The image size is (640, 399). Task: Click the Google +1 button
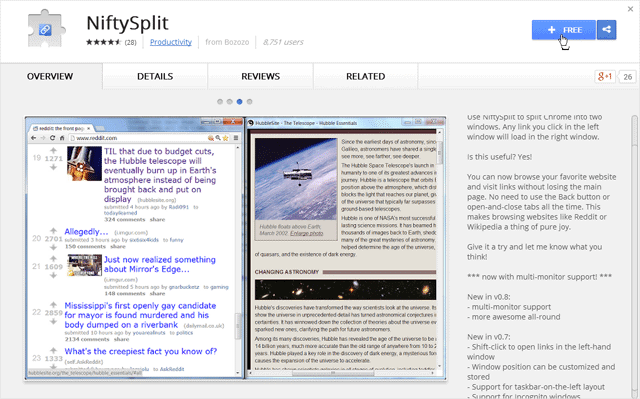[604, 76]
